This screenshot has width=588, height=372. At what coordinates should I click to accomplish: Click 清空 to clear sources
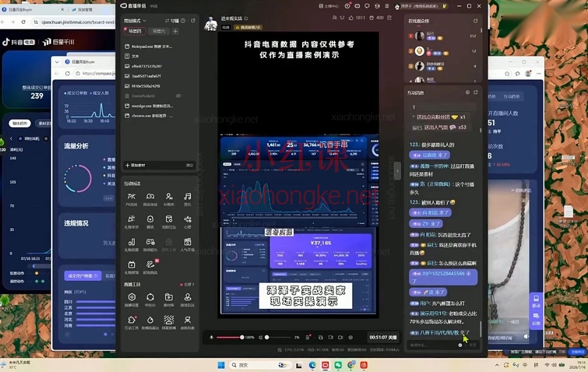189,165
